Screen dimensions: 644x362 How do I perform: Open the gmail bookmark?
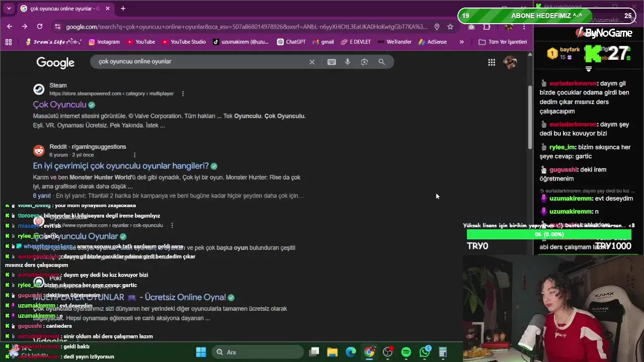[323, 42]
